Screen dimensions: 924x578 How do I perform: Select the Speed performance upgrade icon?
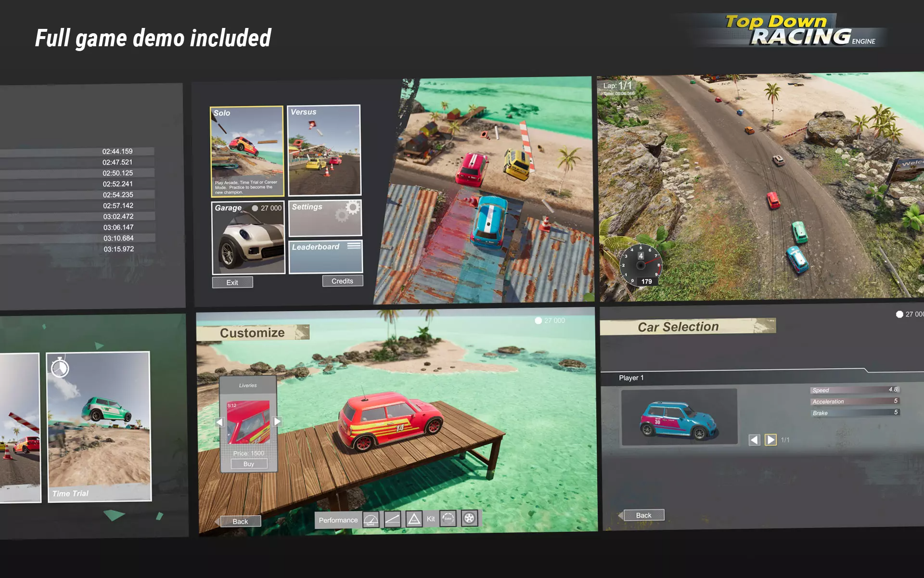371,519
